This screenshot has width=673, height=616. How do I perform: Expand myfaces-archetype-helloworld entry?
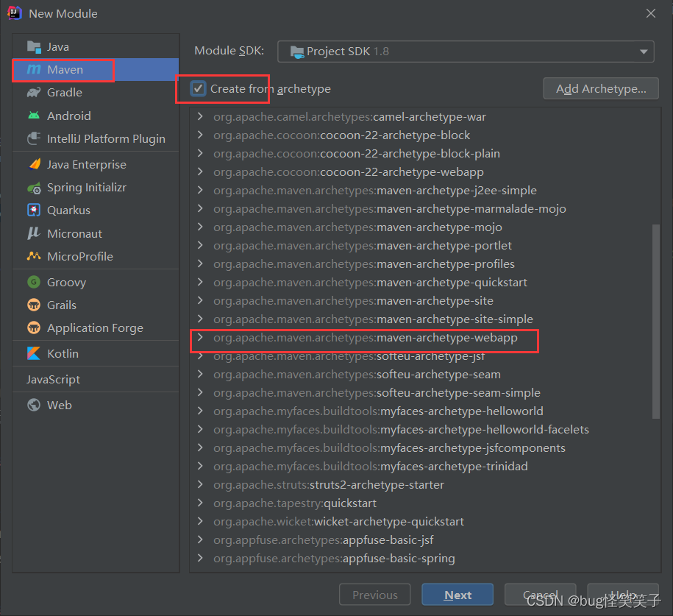point(200,411)
